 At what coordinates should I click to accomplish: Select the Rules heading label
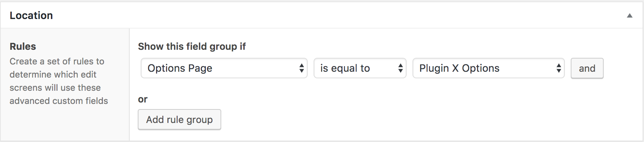(x=23, y=46)
